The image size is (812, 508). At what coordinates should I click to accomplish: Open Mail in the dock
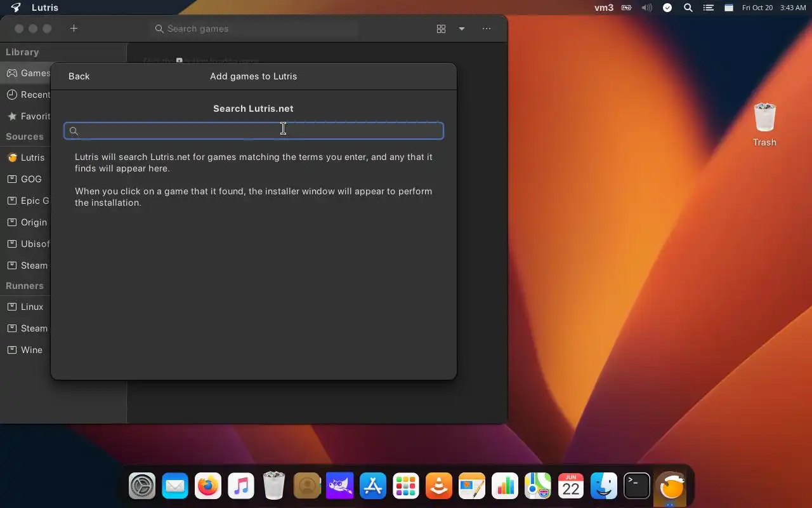[x=175, y=487]
